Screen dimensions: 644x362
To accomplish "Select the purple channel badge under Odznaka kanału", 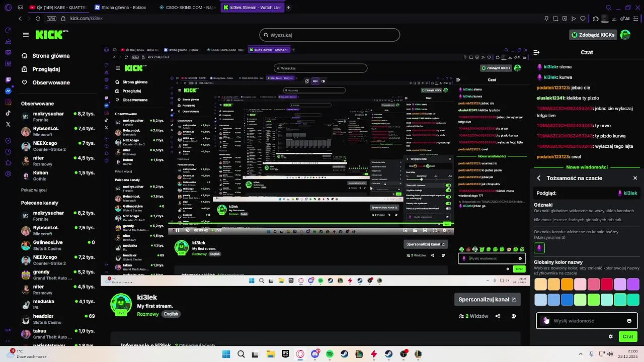I will click(539, 247).
